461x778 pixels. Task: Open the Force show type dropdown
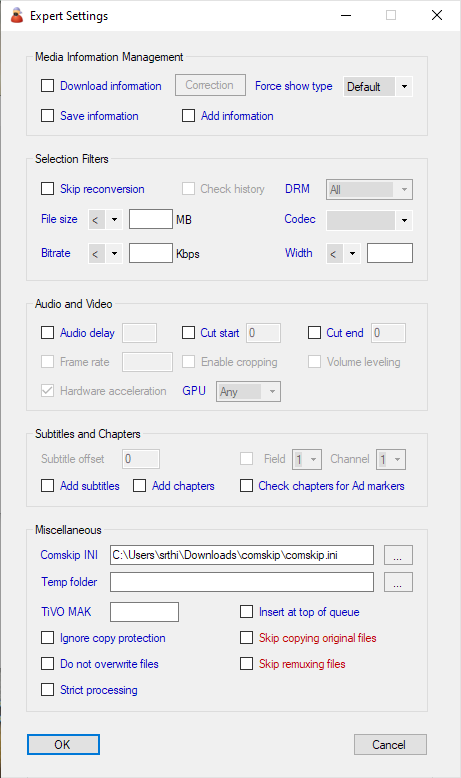[x=378, y=87]
